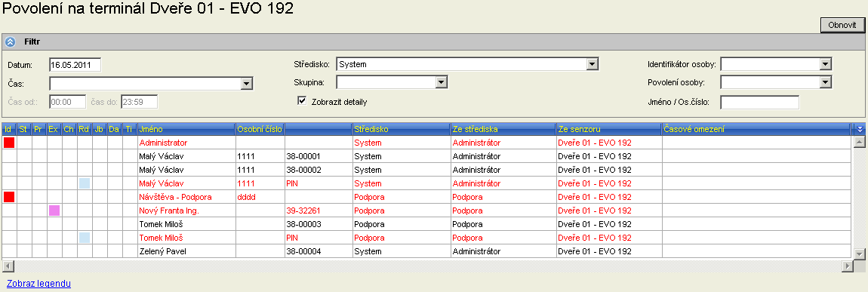Click double-arrow icon at table header end
This screenshot has height=292, width=868.
[860, 129]
